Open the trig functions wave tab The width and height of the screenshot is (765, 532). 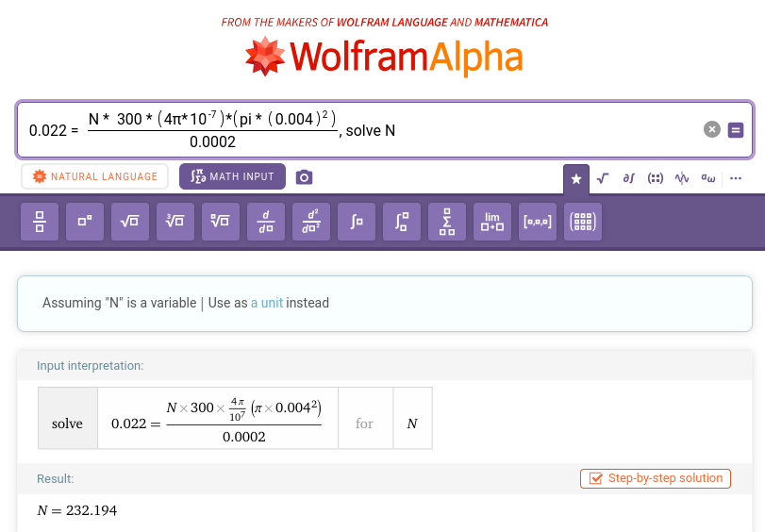click(x=682, y=178)
